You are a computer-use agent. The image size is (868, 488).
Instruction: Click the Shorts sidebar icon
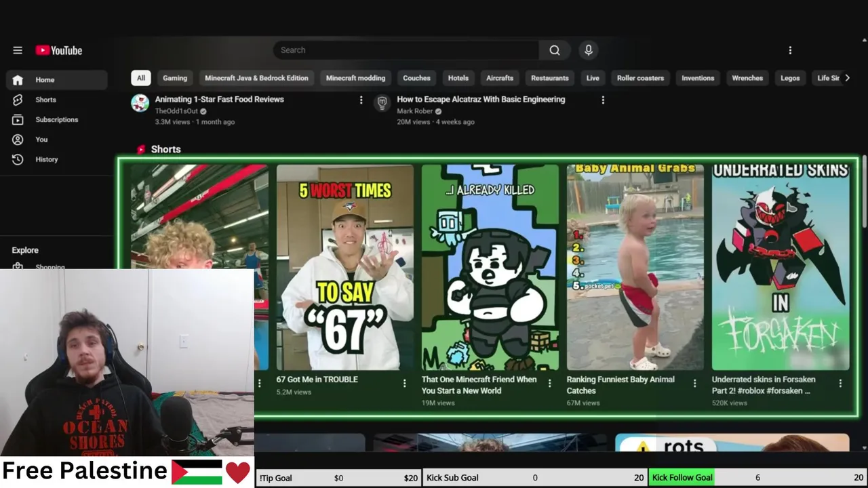[18, 100]
